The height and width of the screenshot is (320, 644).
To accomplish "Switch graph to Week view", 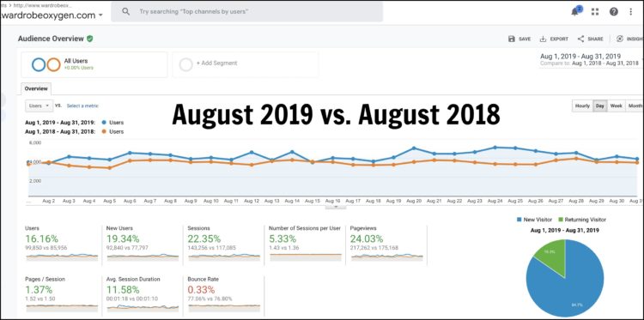I will pyautogui.click(x=616, y=106).
